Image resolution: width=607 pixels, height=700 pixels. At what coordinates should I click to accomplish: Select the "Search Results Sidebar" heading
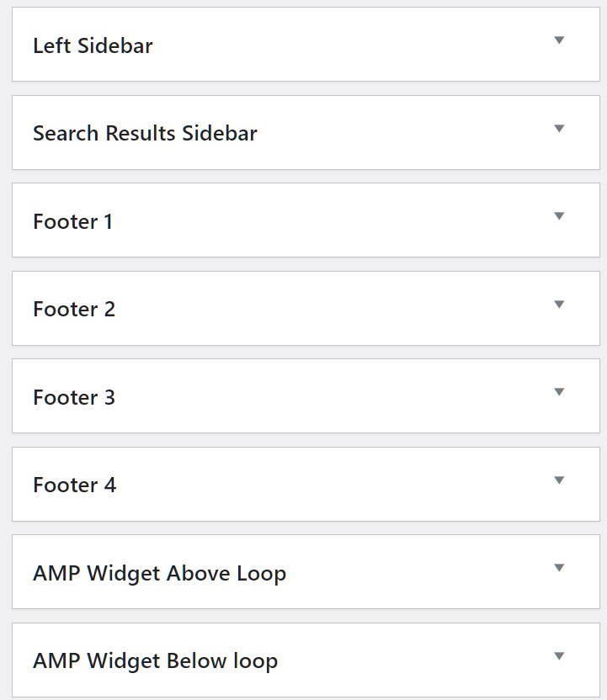pyautogui.click(x=145, y=133)
